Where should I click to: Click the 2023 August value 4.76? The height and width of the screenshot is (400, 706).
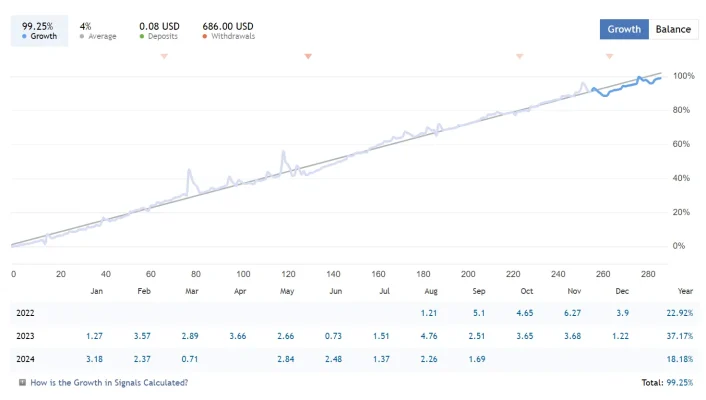[429, 336]
